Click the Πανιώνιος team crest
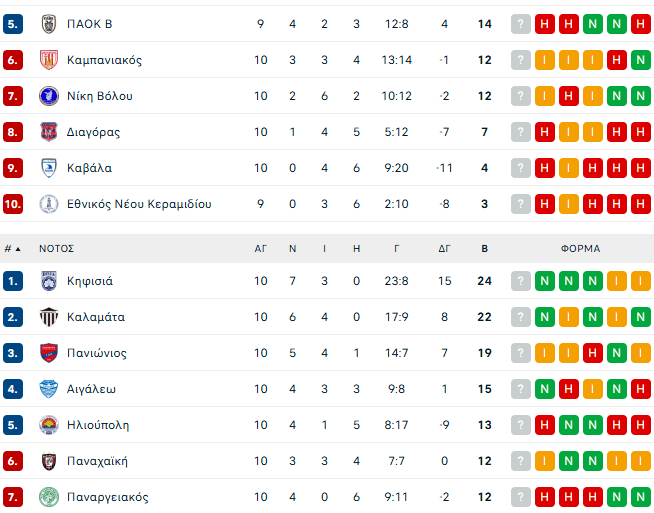 pyautogui.click(x=48, y=353)
